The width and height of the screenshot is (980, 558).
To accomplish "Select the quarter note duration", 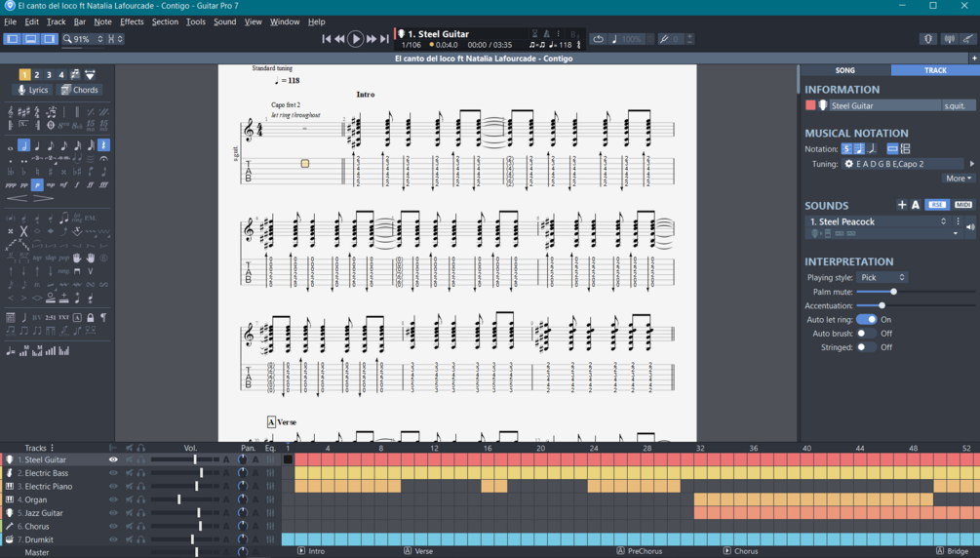I will tap(37, 145).
